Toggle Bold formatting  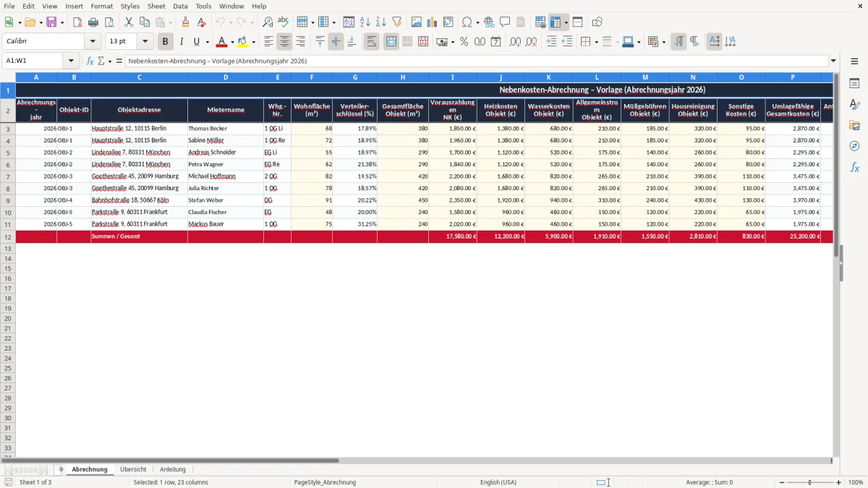[x=166, y=42]
